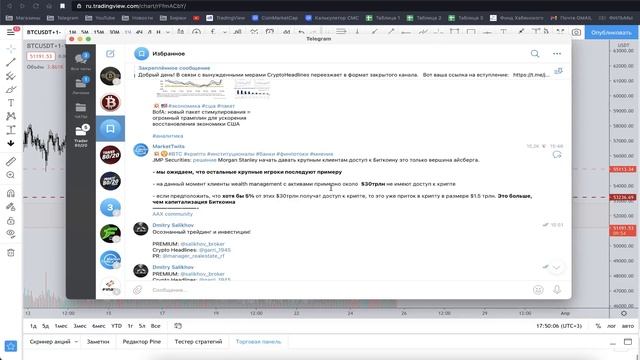Take a chart snapshot with camera icon
Viewport: 640px width, 360px height.
[x=576, y=32]
